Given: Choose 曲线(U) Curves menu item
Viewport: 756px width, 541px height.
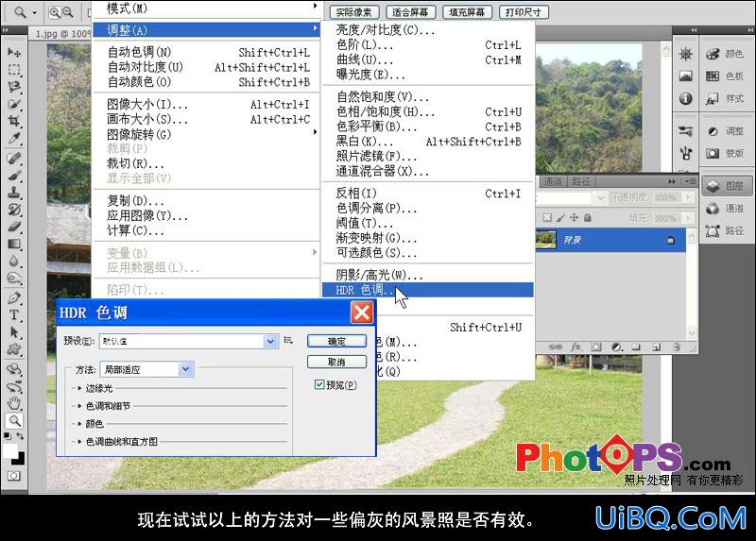Looking at the screenshot, I should 428,60.
